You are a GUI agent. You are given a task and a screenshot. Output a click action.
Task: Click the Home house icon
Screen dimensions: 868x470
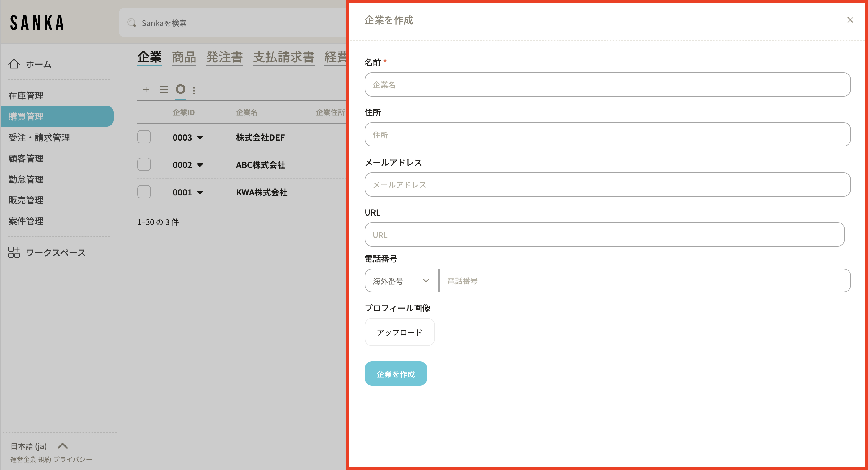pyautogui.click(x=14, y=64)
